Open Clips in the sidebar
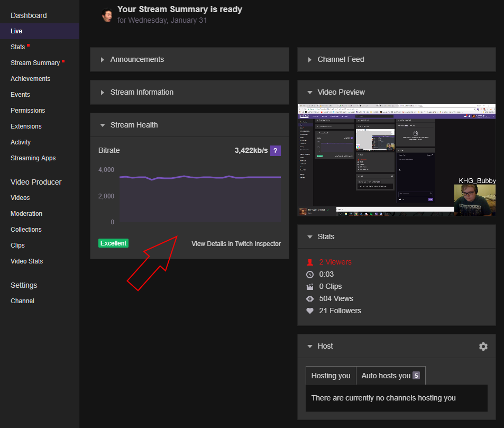Image resolution: width=504 pixels, height=428 pixels. click(17, 245)
